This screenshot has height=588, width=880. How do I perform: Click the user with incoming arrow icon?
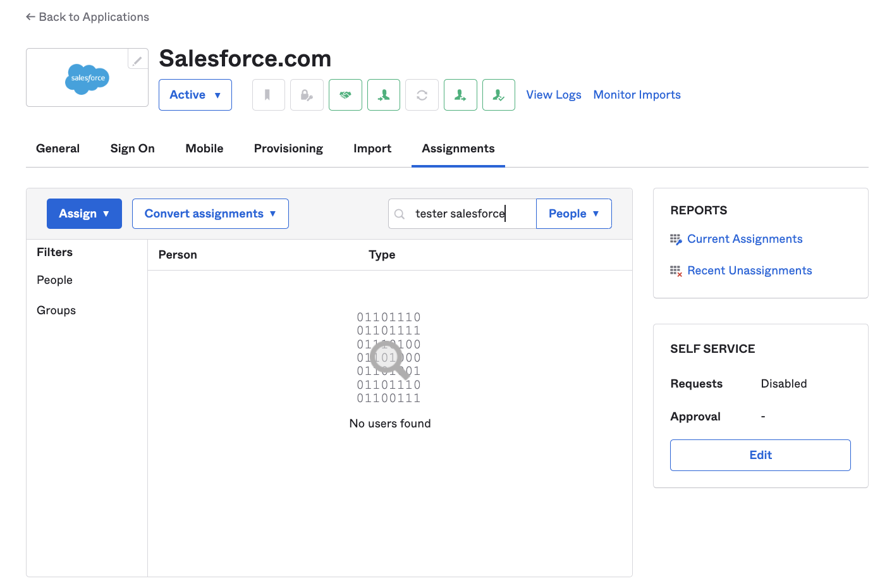click(x=384, y=95)
